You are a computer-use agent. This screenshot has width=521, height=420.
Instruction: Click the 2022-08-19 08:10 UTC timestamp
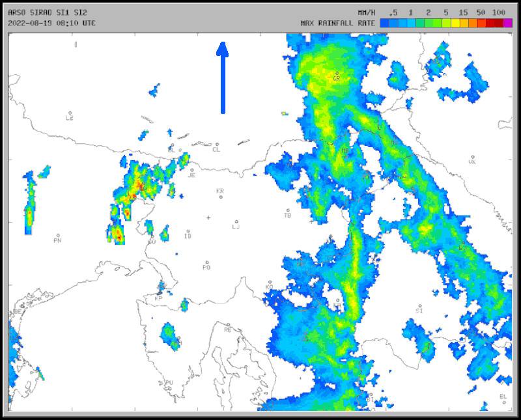coord(52,23)
